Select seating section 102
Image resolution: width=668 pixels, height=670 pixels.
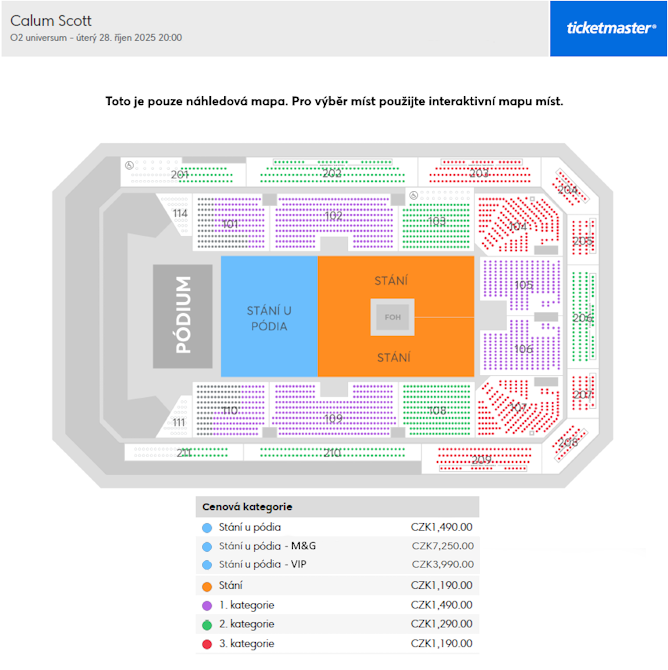pyautogui.click(x=334, y=222)
